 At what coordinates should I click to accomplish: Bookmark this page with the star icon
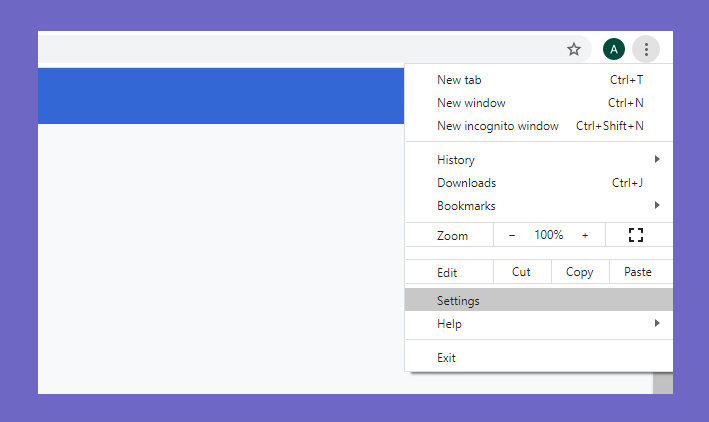(x=574, y=49)
